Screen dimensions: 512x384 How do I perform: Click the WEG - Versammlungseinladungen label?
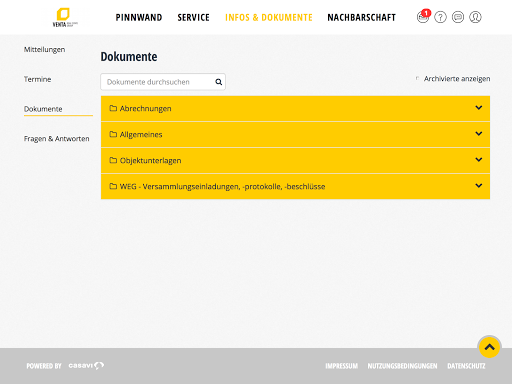tap(222, 187)
